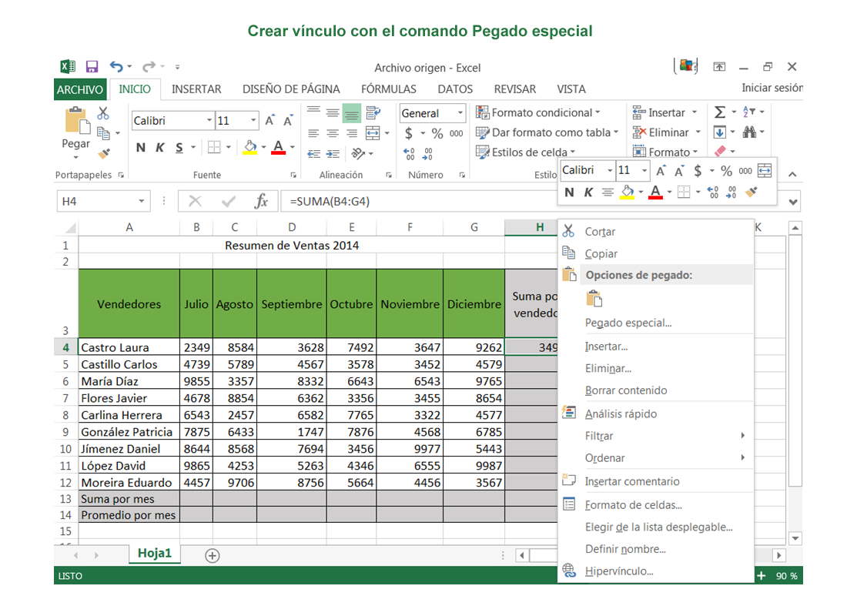Toggle bold N in the mini toolbar
847x616 pixels.
(569, 192)
